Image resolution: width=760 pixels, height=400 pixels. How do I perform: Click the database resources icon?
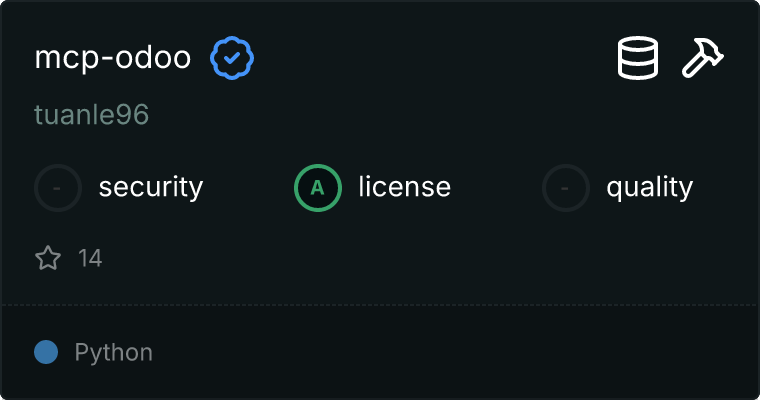[638, 58]
